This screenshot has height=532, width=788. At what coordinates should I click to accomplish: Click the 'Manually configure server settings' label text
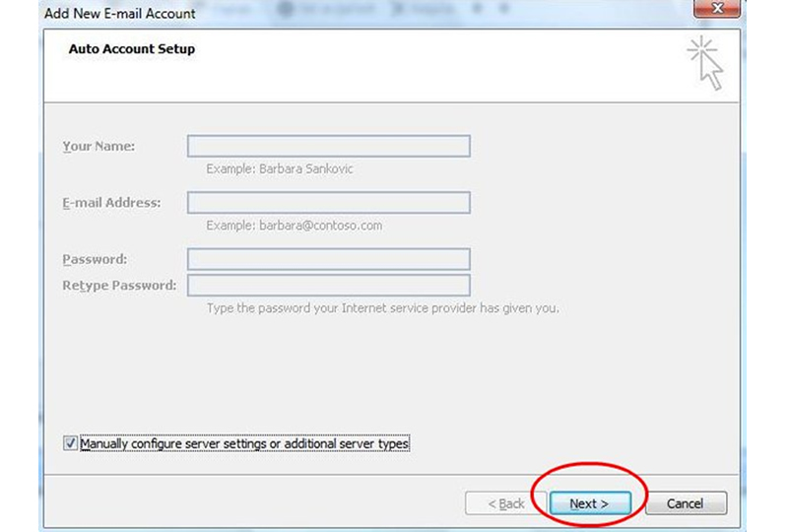tap(244, 444)
